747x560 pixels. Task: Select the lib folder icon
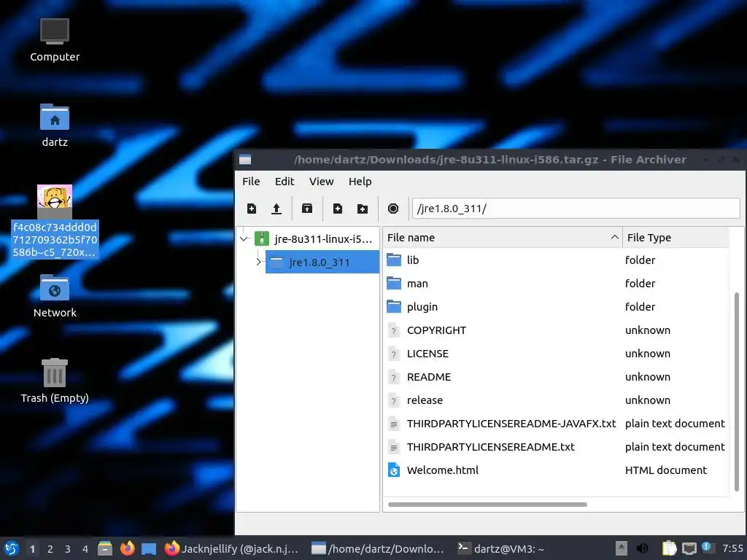pyautogui.click(x=394, y=260)
